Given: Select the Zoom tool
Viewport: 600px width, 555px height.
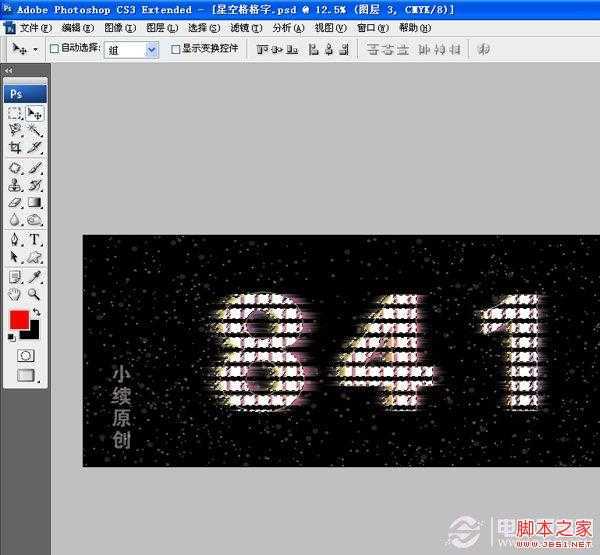Looking at the screenshot, I should pyautogui.click(x=35, y=294).
